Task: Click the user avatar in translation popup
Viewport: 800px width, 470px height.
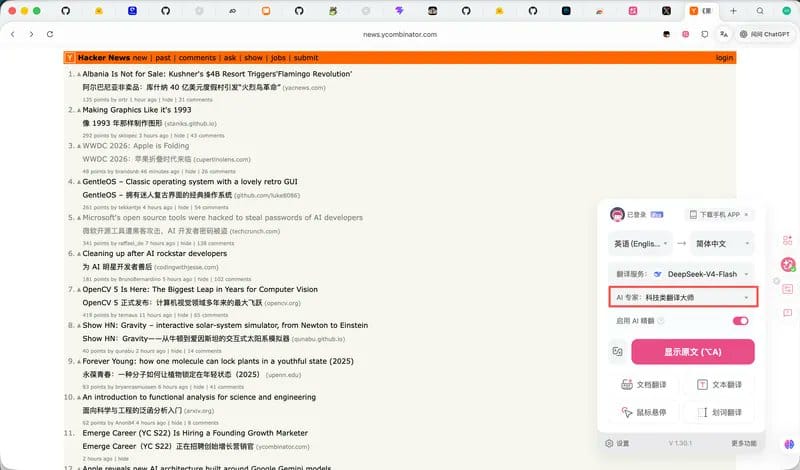Action: tap(617, 214)
